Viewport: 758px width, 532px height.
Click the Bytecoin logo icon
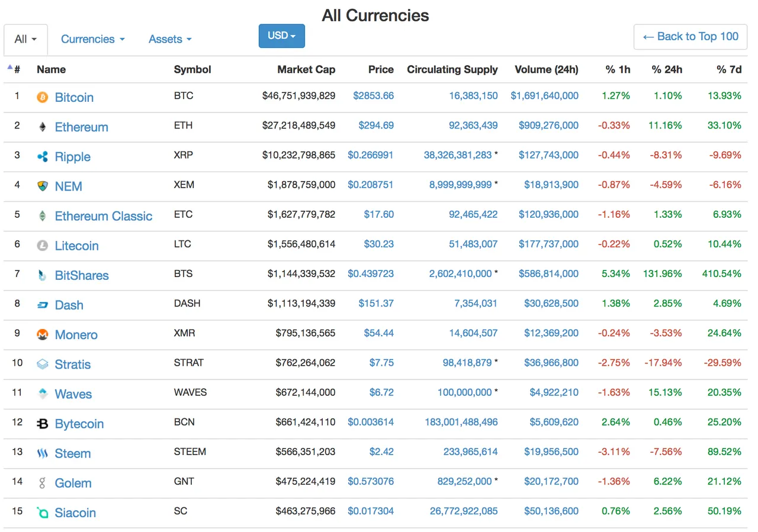click(42, 424)
